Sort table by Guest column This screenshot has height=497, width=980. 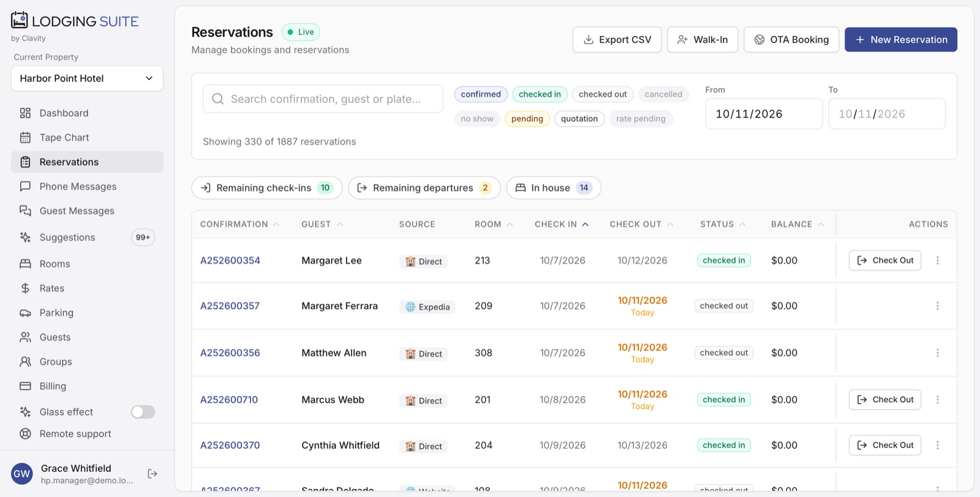point(322,225)
